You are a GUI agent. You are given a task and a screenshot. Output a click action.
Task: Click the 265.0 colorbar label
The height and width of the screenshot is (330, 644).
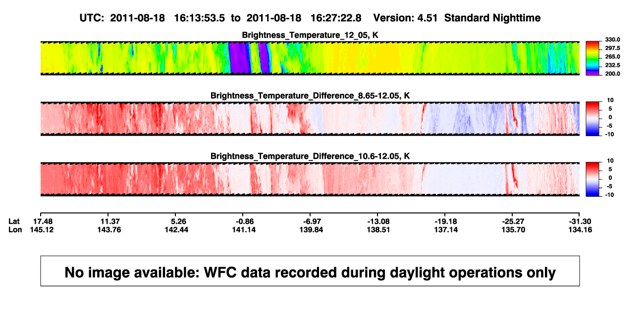pos(612,57)
